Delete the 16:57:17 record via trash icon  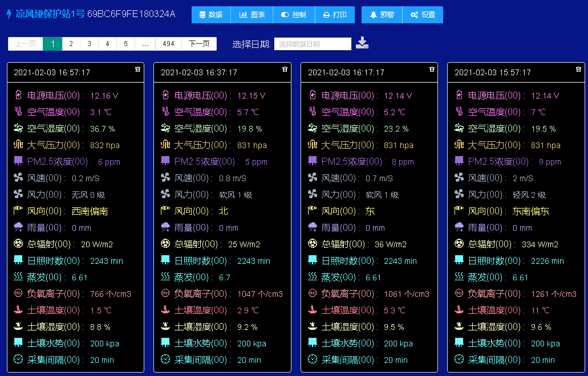[x=137, y=69]
